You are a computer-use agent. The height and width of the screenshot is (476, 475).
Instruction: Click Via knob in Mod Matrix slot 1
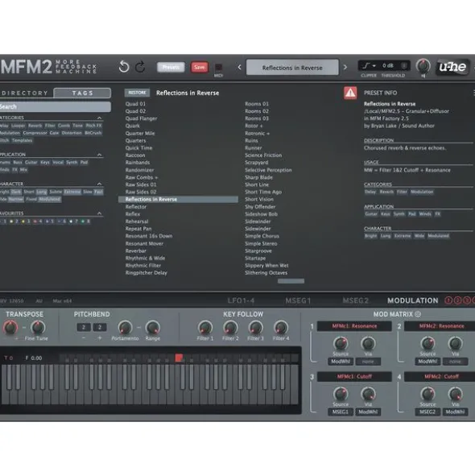[368, 344]
